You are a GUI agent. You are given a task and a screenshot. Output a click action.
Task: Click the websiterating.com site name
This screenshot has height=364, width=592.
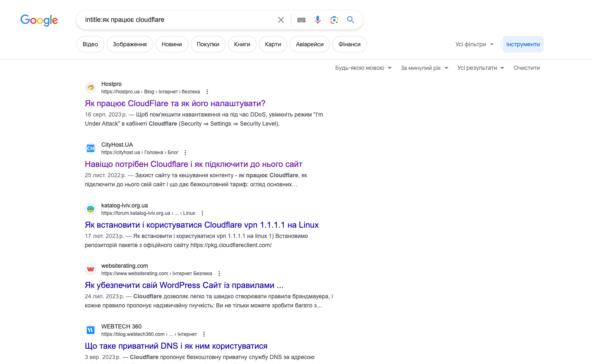pyautogui.click(x=125, y=266)
